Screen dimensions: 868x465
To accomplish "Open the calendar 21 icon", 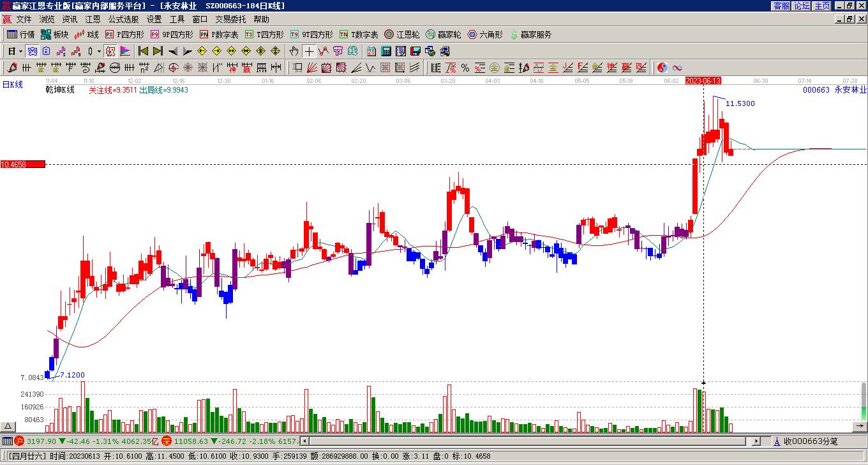I will (371, 51).
